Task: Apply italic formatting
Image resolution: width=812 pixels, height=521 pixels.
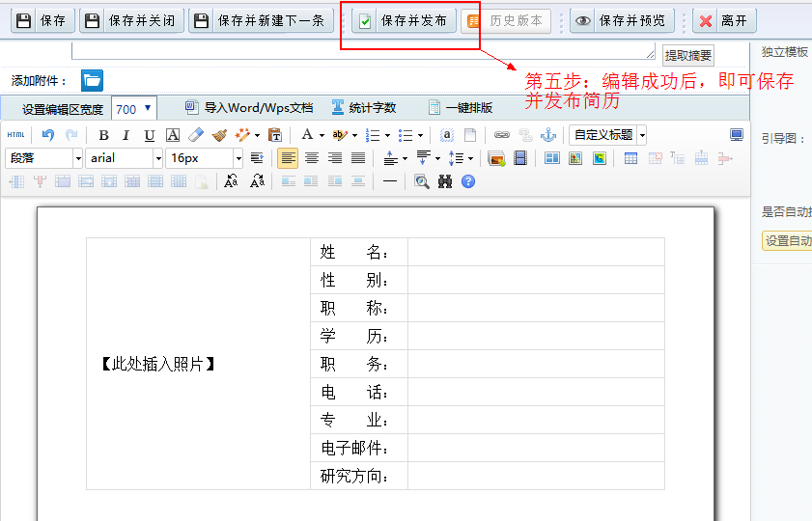Action: tap(126, 135)
